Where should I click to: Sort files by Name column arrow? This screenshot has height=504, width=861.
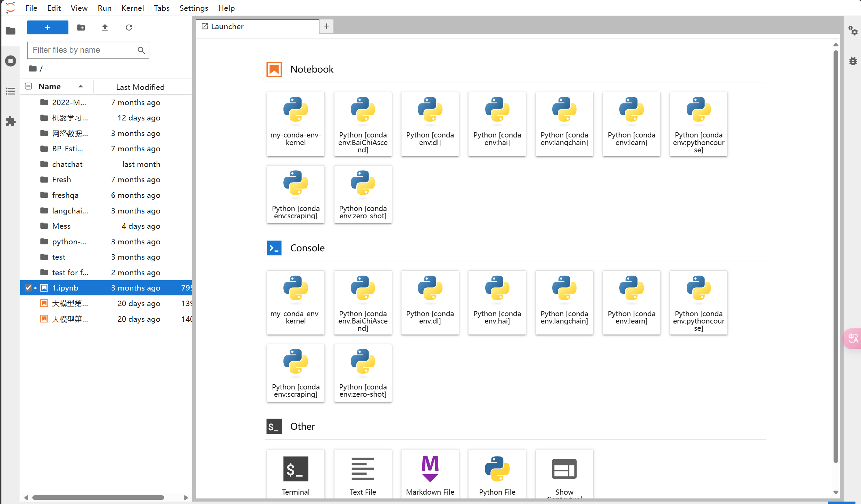pos(81,86)
